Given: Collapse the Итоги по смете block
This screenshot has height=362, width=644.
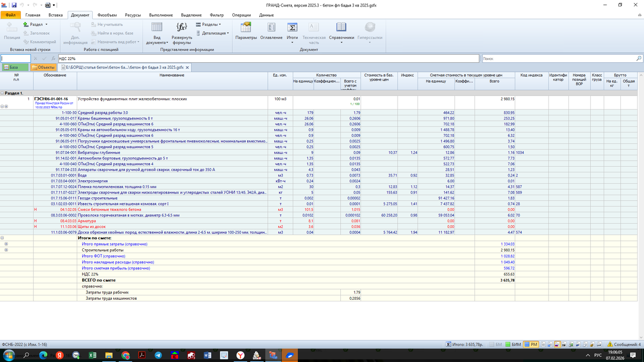Looking at the screenshot, I should coord(2,238).
